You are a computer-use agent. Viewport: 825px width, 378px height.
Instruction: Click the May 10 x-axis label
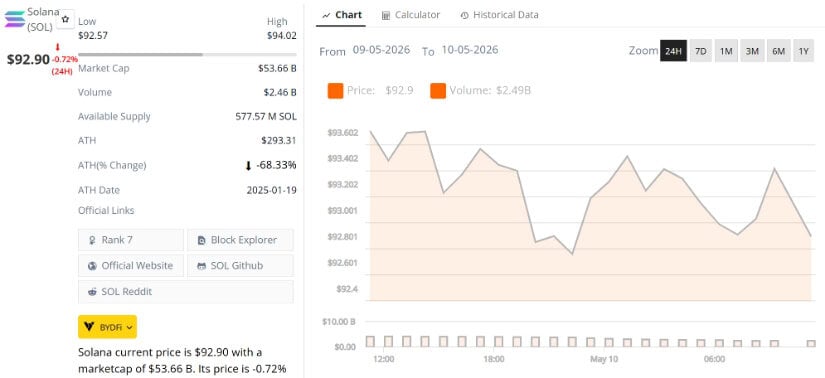604,360
